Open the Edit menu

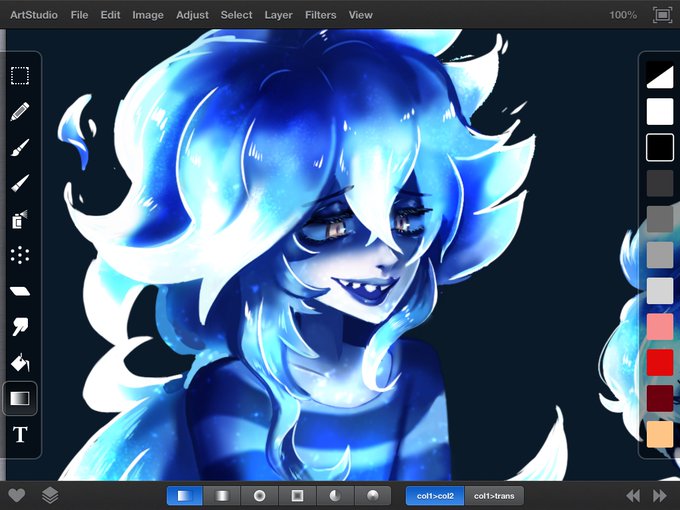pos(110,15)
